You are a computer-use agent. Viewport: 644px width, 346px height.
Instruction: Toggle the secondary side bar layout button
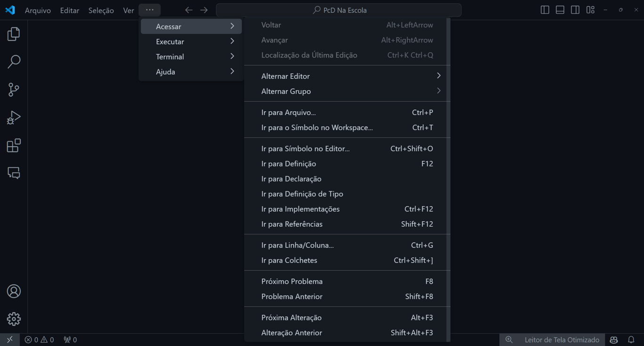pyautogui.click(x=575, y=10)
